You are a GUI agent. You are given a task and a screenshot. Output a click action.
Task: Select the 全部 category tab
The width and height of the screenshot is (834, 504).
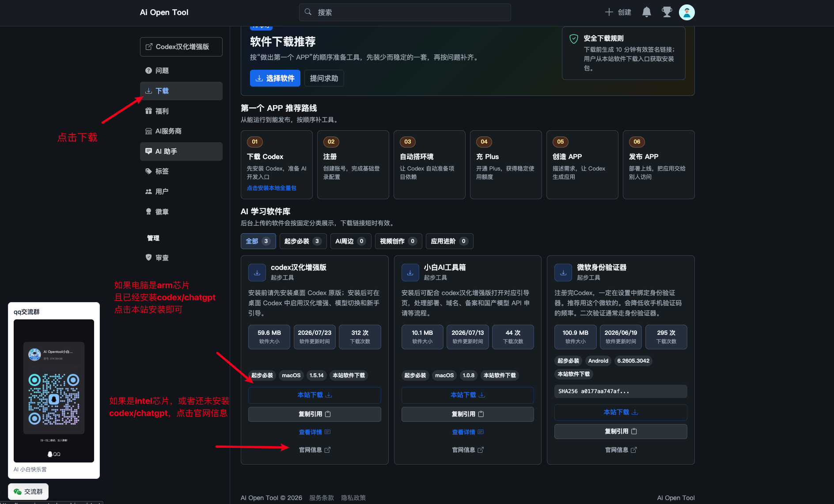(258, 241)
